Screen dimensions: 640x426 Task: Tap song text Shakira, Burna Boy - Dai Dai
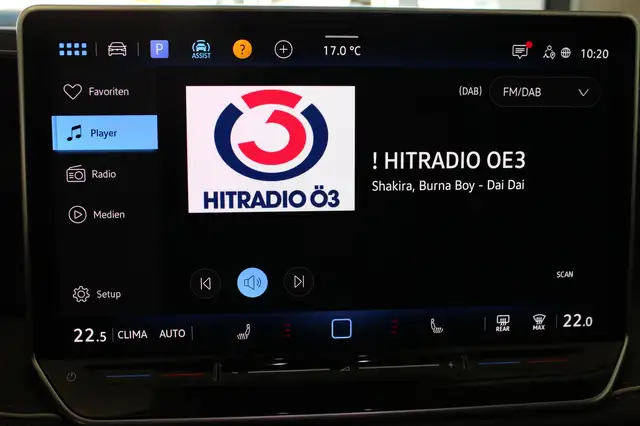tap(448, 186)
